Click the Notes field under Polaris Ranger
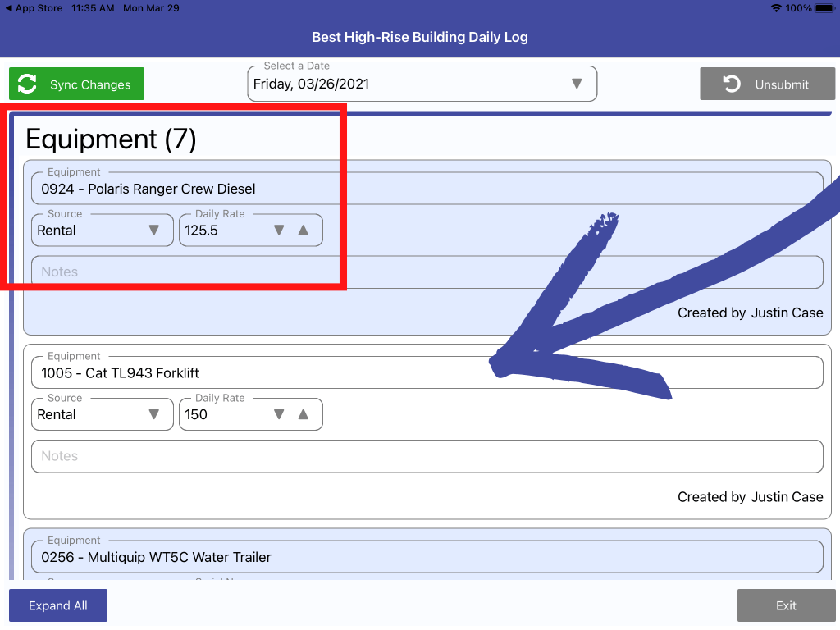Image resolution: width=840 pixels, height=630 pixels. pos(427,272)
